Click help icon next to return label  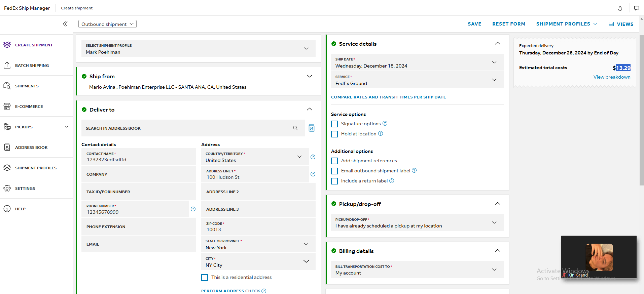[x=392, y=181]
